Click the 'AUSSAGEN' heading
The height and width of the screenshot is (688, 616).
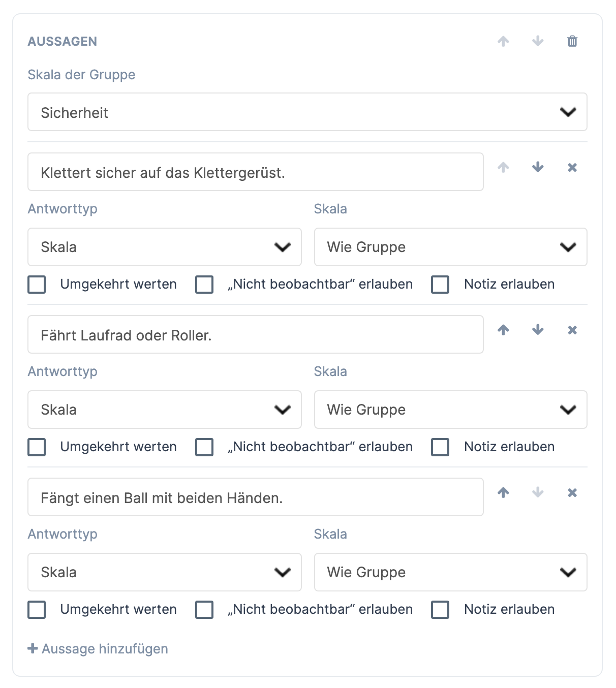pos(63,41)
